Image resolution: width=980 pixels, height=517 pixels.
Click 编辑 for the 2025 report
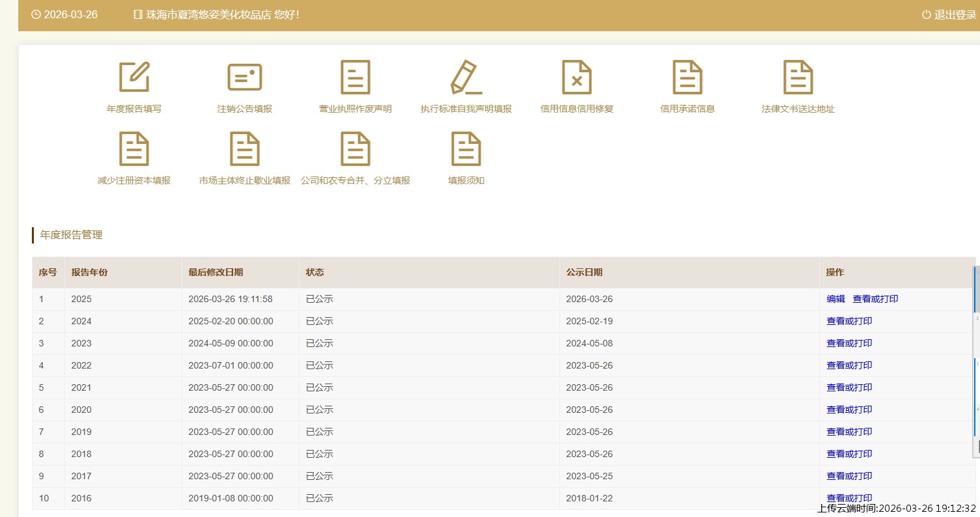(835, 300)
